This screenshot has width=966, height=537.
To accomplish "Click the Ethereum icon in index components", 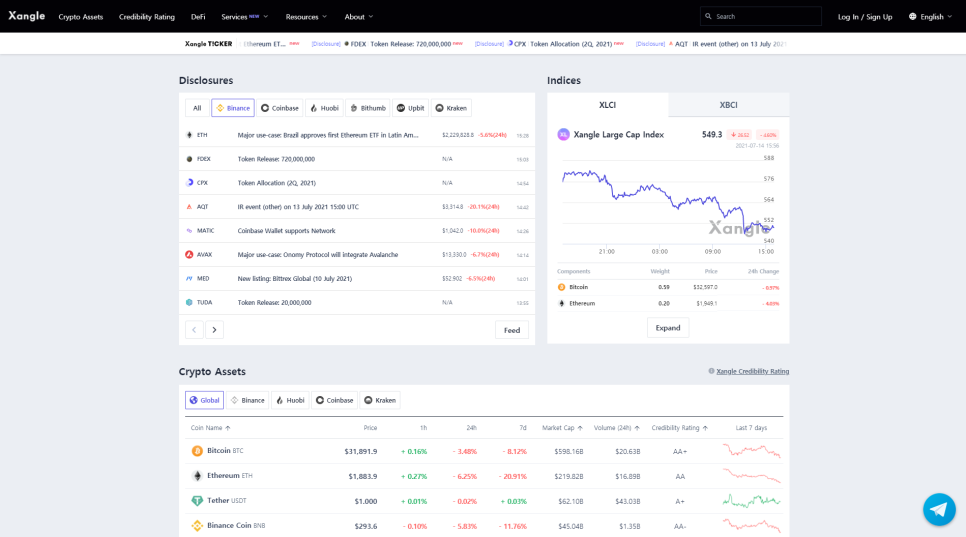I will (x=561, y=303).
